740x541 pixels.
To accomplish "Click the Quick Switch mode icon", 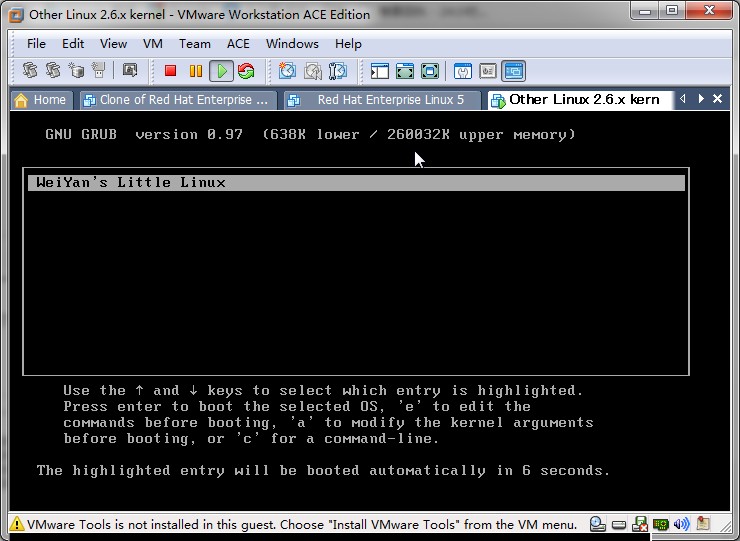I will [405, 71].
